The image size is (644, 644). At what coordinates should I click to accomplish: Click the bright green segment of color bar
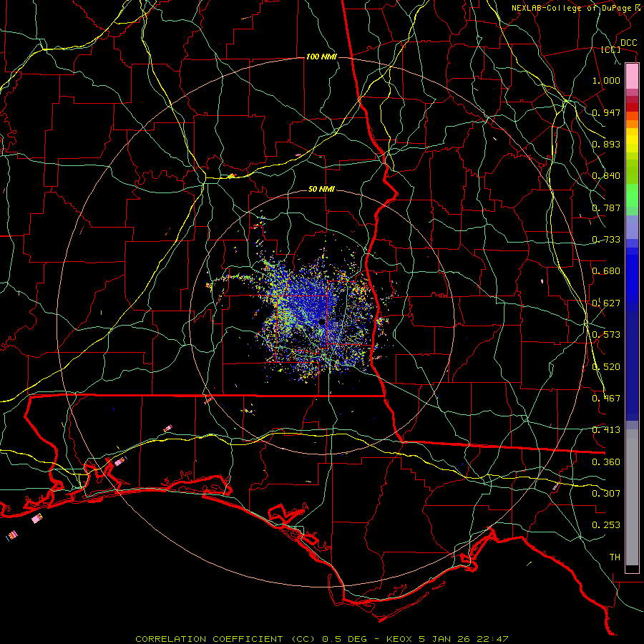632,195
